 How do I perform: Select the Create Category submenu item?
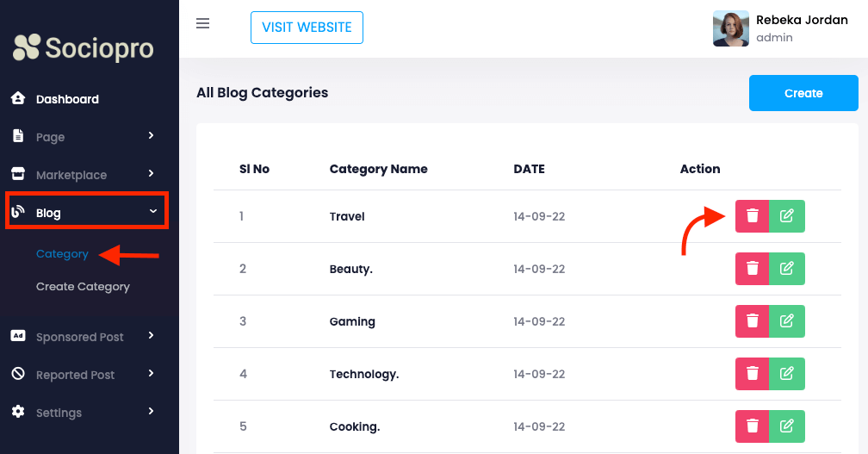83,287
